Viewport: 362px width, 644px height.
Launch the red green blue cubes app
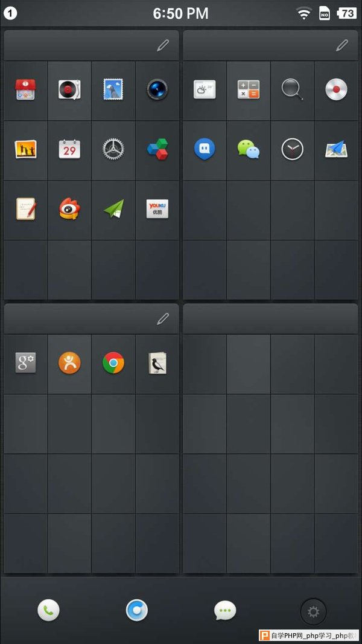point(157,149)
